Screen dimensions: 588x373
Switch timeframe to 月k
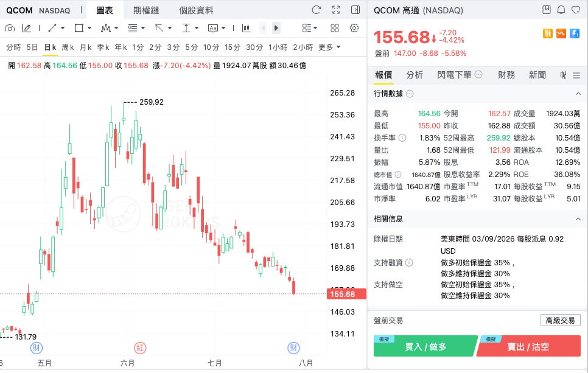point(85,47)
